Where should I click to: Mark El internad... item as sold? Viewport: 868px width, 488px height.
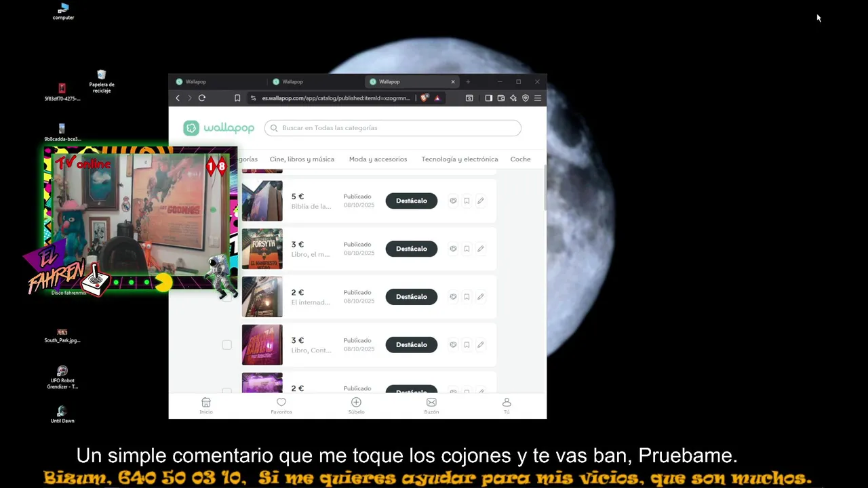(x=453, y=297)
